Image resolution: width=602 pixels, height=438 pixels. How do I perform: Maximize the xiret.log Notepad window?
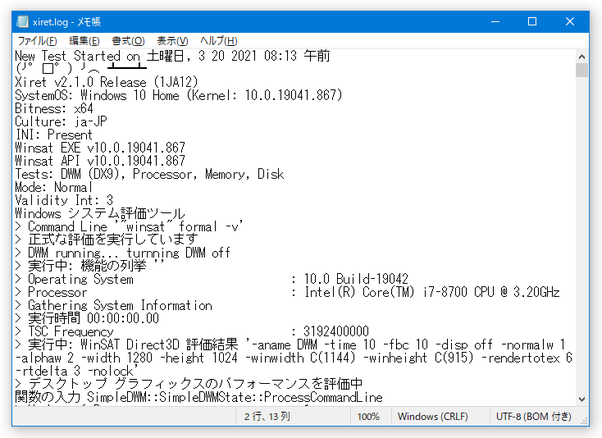532,21
